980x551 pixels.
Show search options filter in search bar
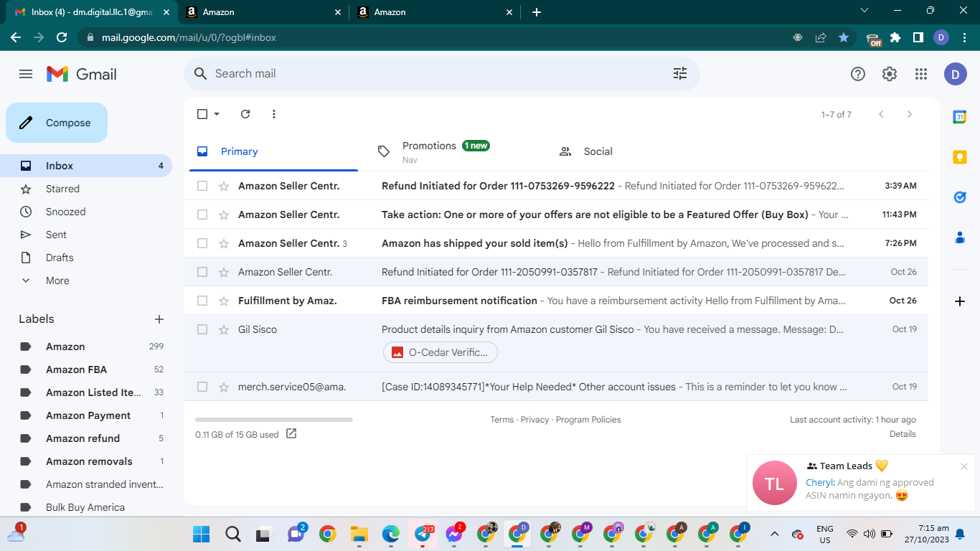pyautogui.click(x=680, y=74)
